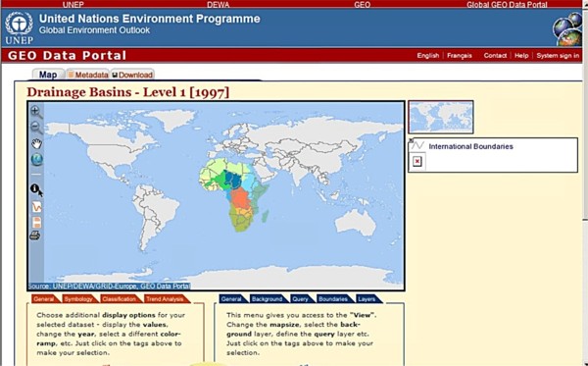Switch language to English
The image size is (588, 366).
(428, 56)
